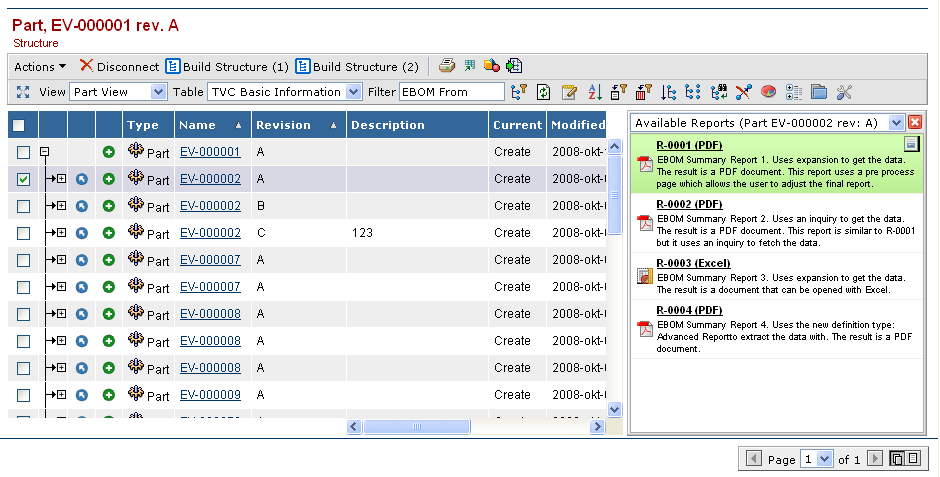Collapse the EV-000001 root tree node
940x477 pixels.
[44, 152]
